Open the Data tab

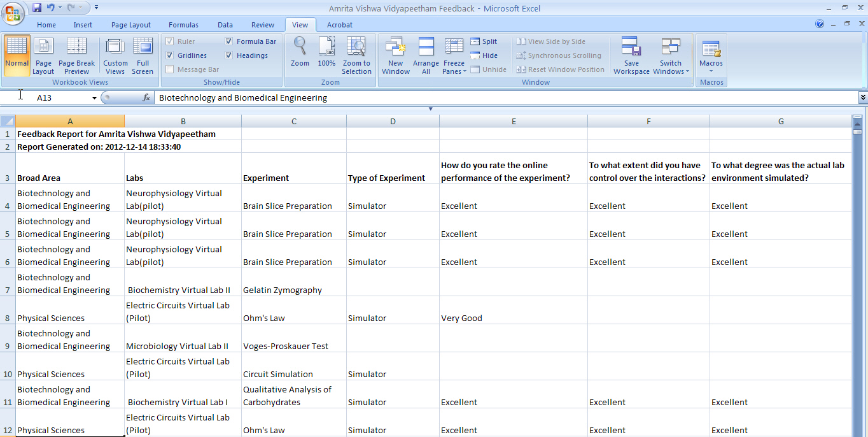[x=225, y=25]
